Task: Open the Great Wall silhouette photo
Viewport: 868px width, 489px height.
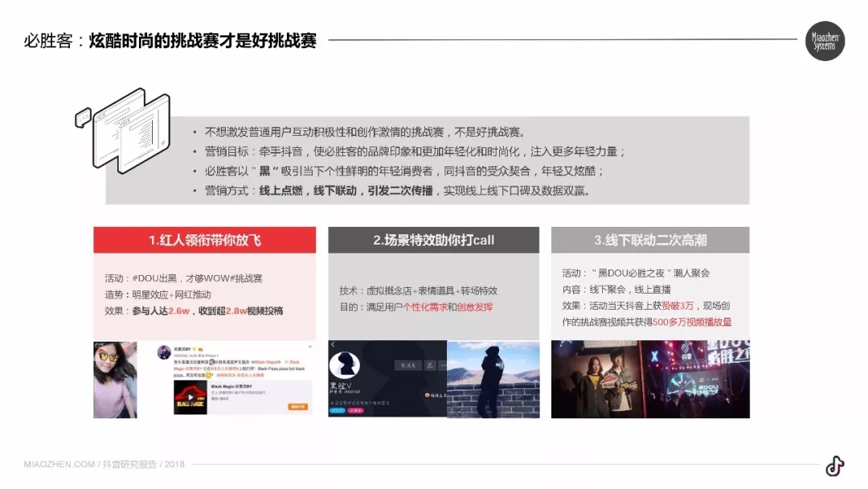Action: [493, 379]
